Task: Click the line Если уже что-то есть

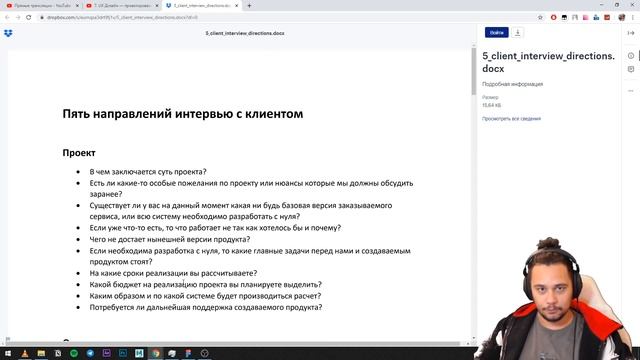Action: coord(215,228)
